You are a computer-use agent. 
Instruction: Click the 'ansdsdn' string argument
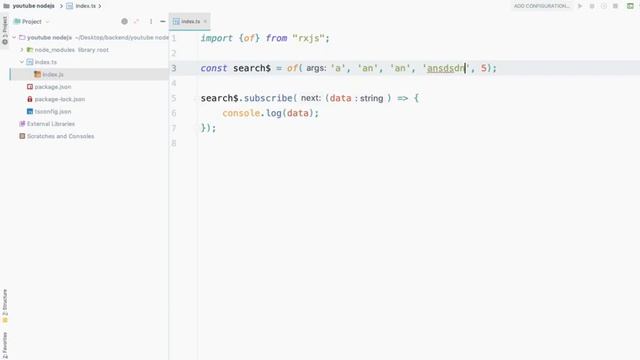point(446,68)
